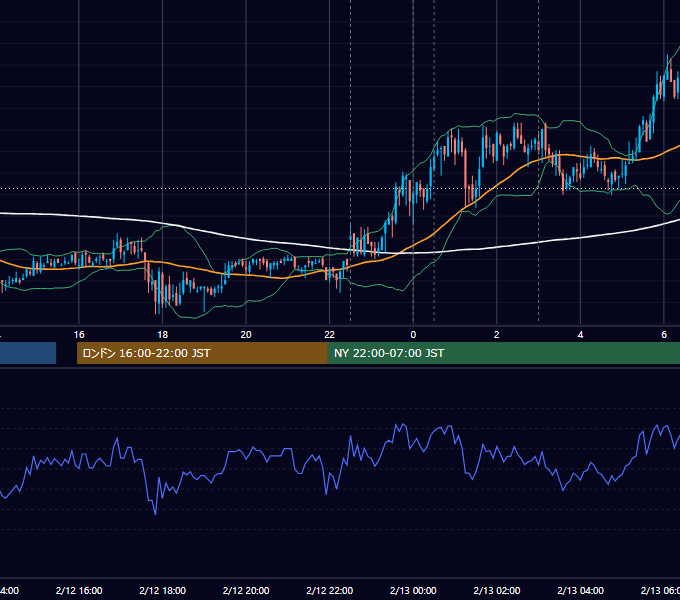Click the 2/13 00:00 oscillator time label
Viewport: 680px width, 600px height.
413,590
